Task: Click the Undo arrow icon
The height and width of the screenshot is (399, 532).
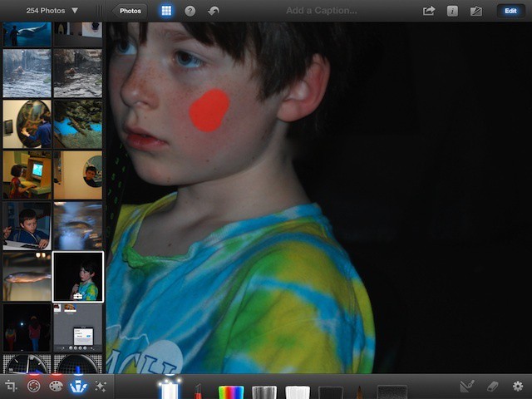Action: [214, 11]
